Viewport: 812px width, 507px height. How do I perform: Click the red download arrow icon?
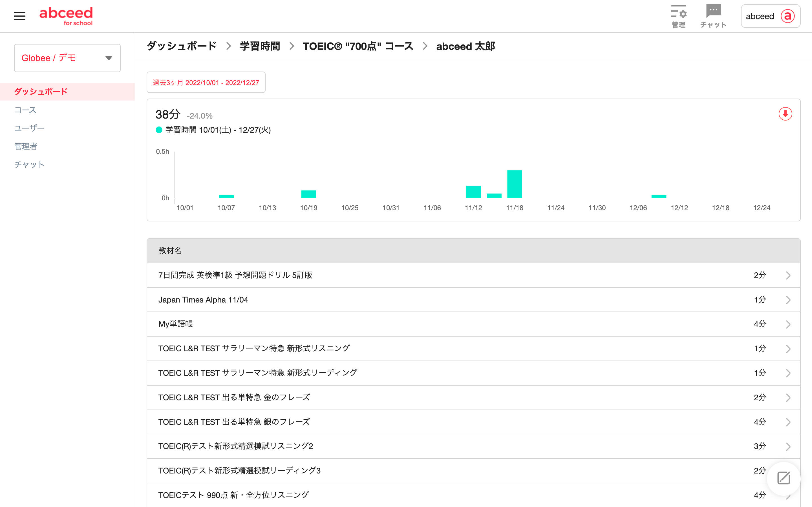tap(785, 114)
